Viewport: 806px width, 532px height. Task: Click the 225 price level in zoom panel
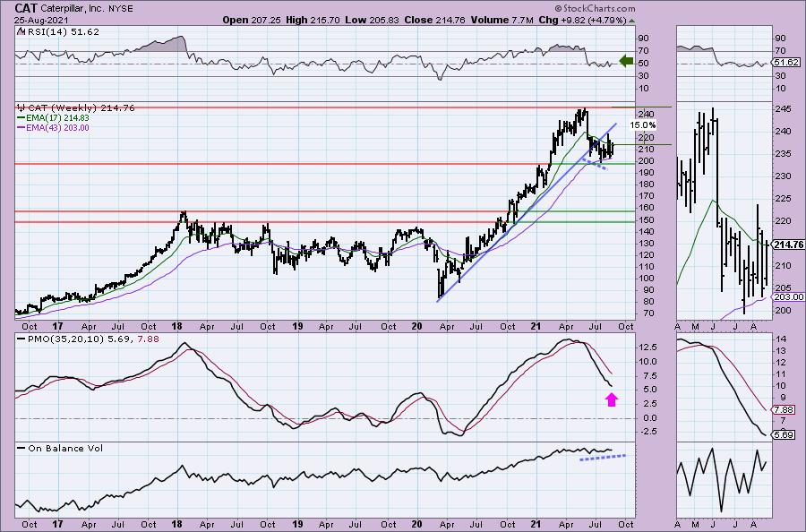tap(783, 199)
